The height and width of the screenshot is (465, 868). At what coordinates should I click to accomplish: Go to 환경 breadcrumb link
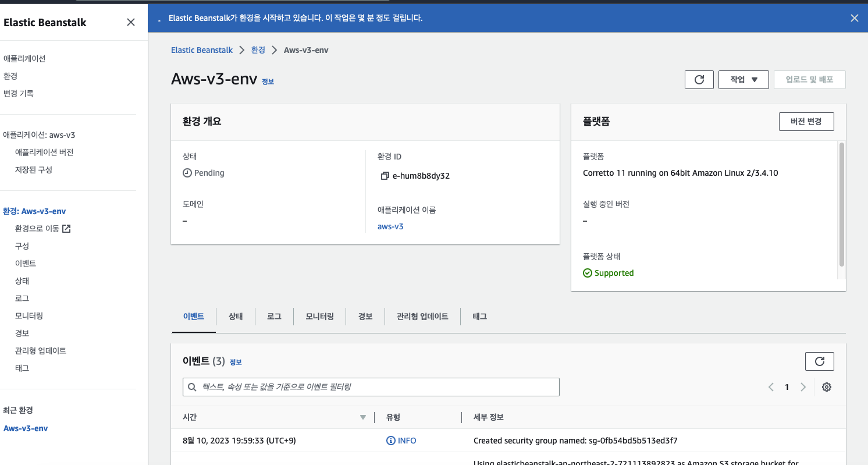(258, 50)
